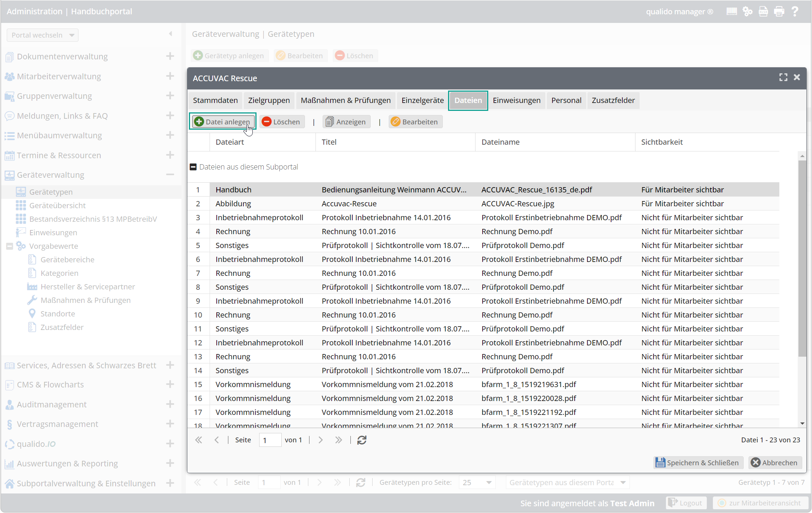Click Abbrechen button
The height and width of the screenshot is (513, 812).
pos(775,463)
